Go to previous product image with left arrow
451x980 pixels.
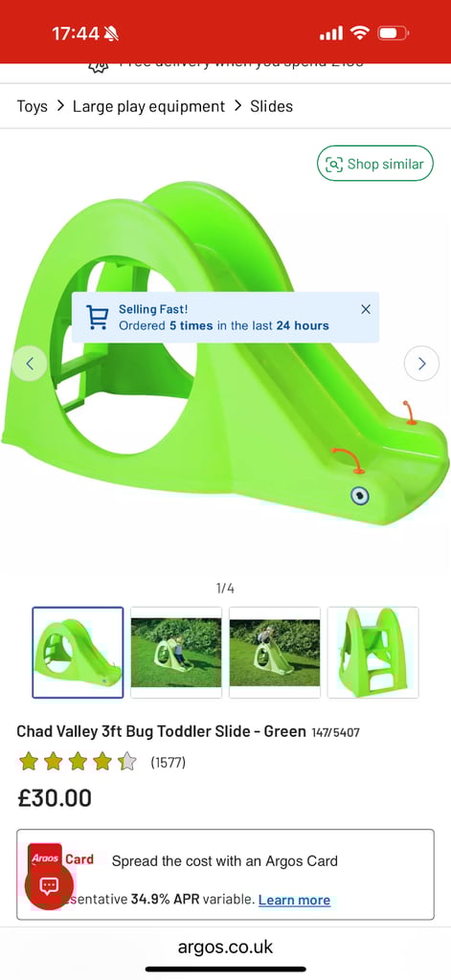coord(30,363)
